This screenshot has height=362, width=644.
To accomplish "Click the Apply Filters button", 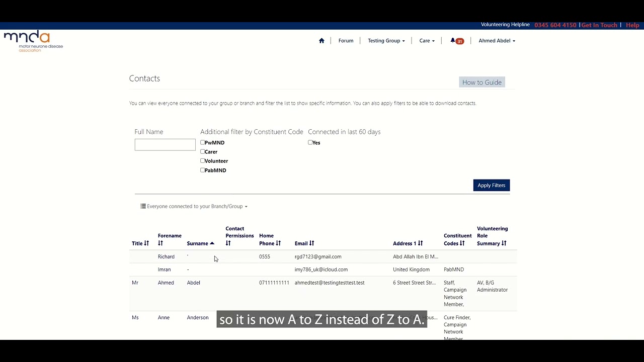I will [491, 185].
